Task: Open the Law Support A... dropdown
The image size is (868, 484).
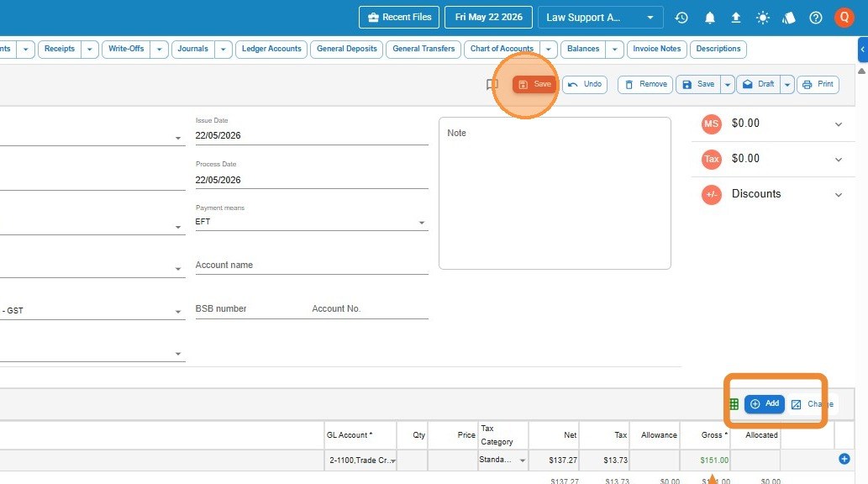Action: pos(600,17)
